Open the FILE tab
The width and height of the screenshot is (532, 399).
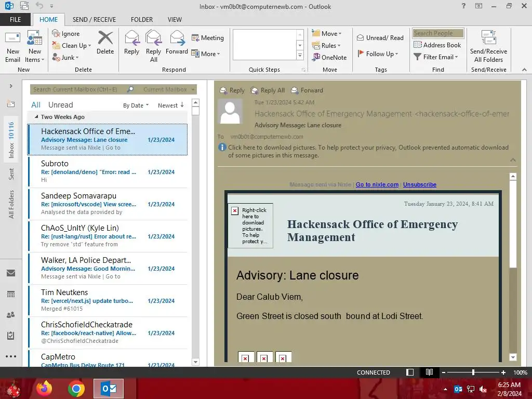click(x=15, y=19)
